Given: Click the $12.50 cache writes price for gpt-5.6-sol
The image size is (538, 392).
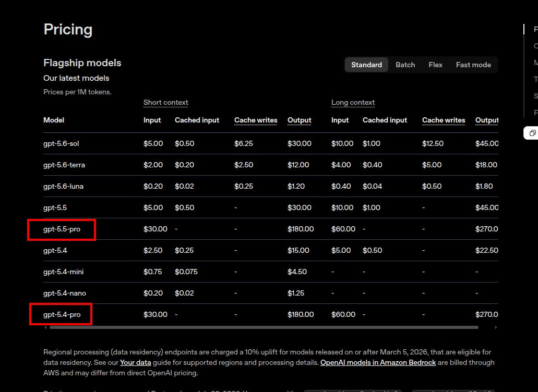Looking at the screenshot, I should click(433, 143).
